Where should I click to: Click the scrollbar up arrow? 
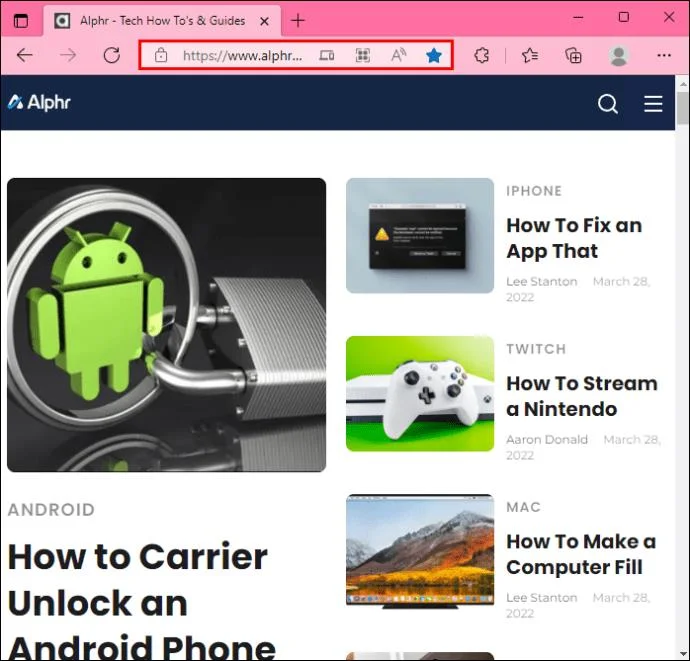point(683,83)
